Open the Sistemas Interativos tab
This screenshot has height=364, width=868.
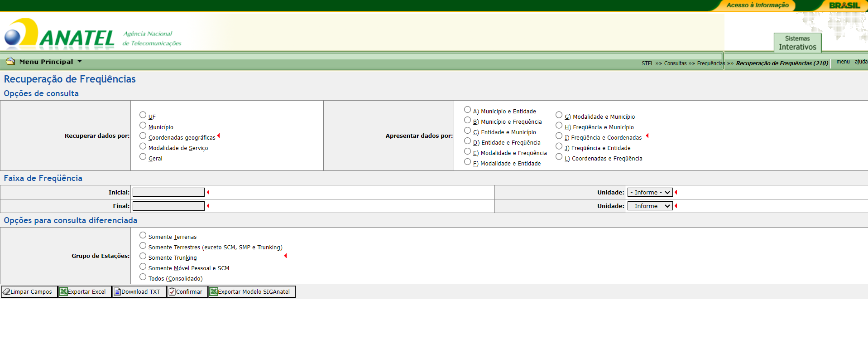(x=797, y=43)
